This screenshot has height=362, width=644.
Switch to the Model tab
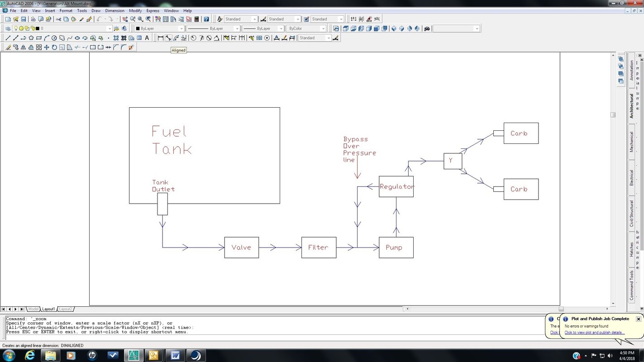(x=33, y=309)
